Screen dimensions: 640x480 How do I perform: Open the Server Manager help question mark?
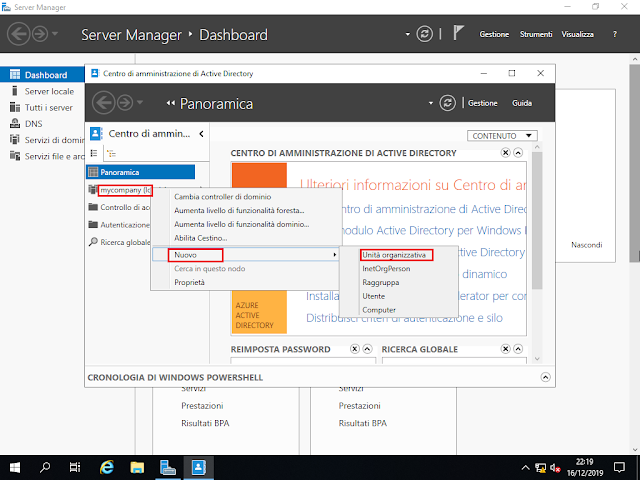tap(615, 34)
